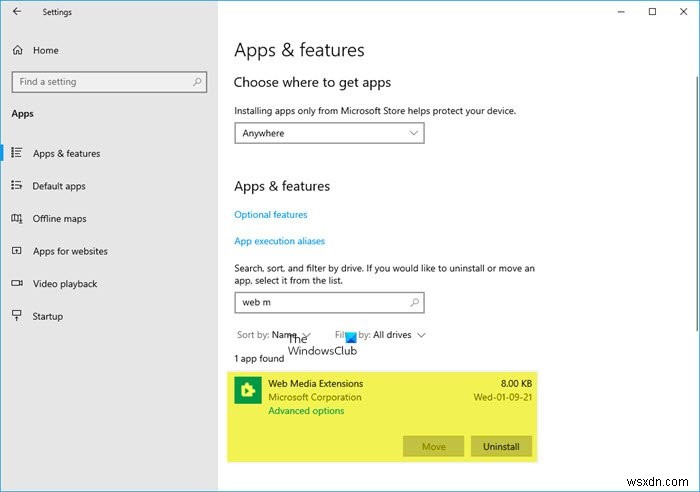Expand the Anywhere app source dropdown
This screenshot has height=492, width=700.
click(x=329, y=133)
